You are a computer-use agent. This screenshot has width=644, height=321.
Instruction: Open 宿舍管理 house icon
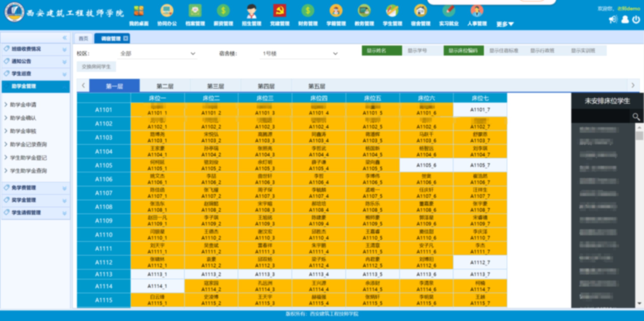tap(421, 11)
